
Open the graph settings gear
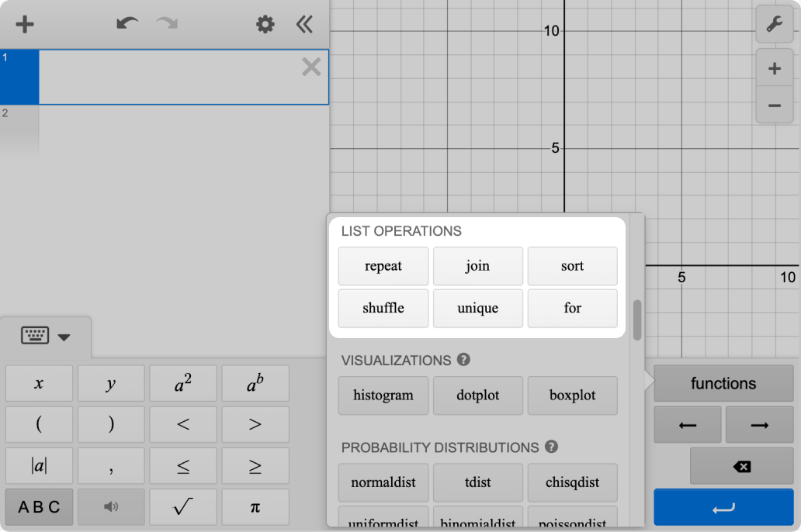tap(265, 24)
